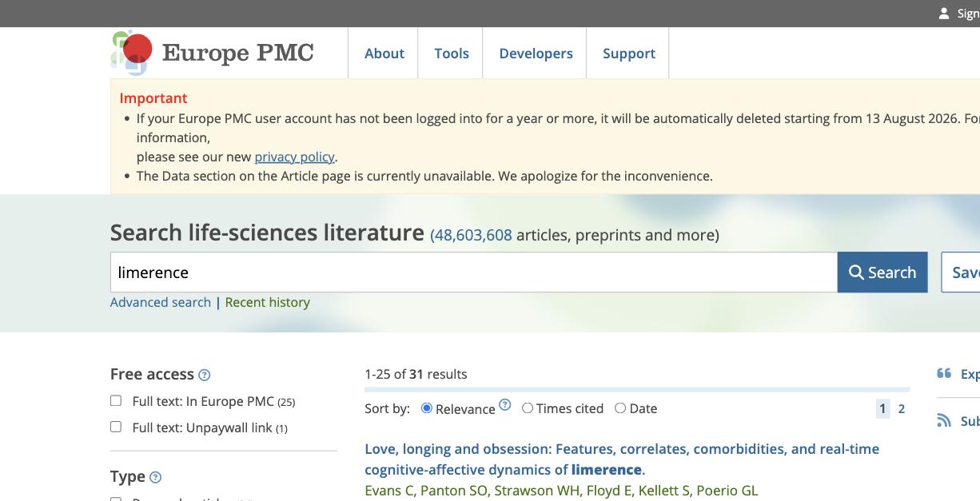Click the current page 1 indicator
Viewport: 980px width, 501px height.
pos(882,408)
